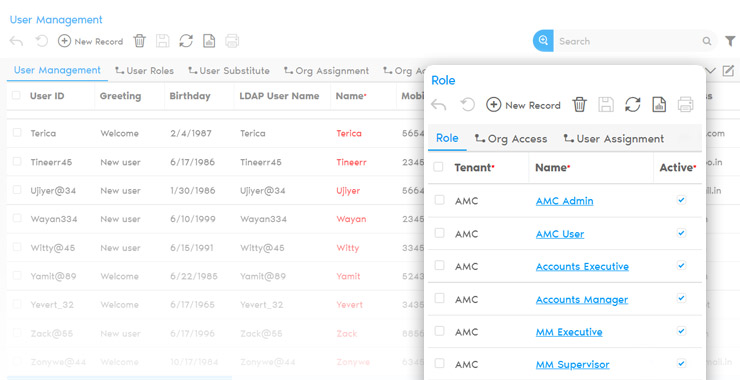740x380 pixels.
Task: Click the trash icon in User Management toolbar
Action: tap(140, 41)
